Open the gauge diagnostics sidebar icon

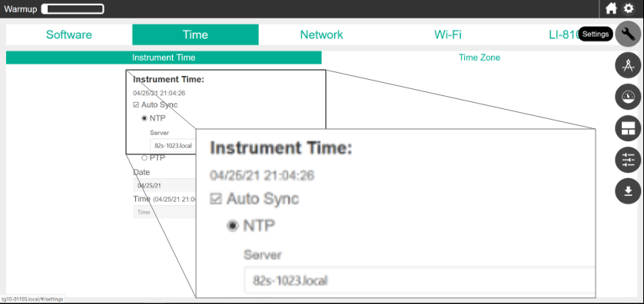pyautogui.click(x=628, y=97)
